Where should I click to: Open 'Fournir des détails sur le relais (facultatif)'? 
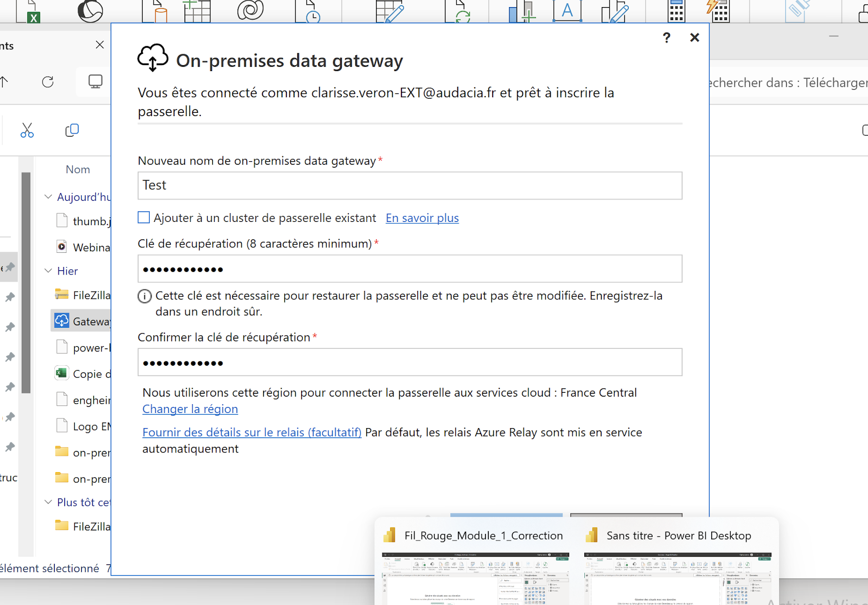coord(252,432)
